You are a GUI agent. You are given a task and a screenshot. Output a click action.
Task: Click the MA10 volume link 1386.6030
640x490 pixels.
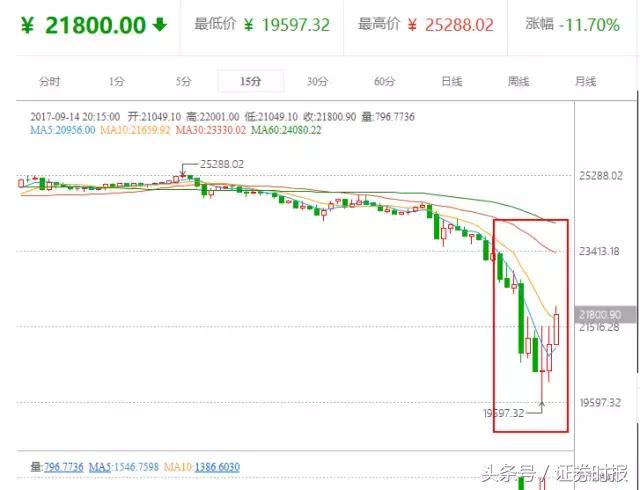217,467
